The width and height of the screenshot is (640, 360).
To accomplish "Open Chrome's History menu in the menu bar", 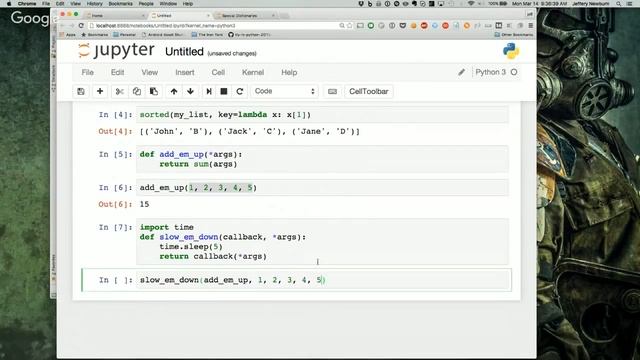I will 94,4.
